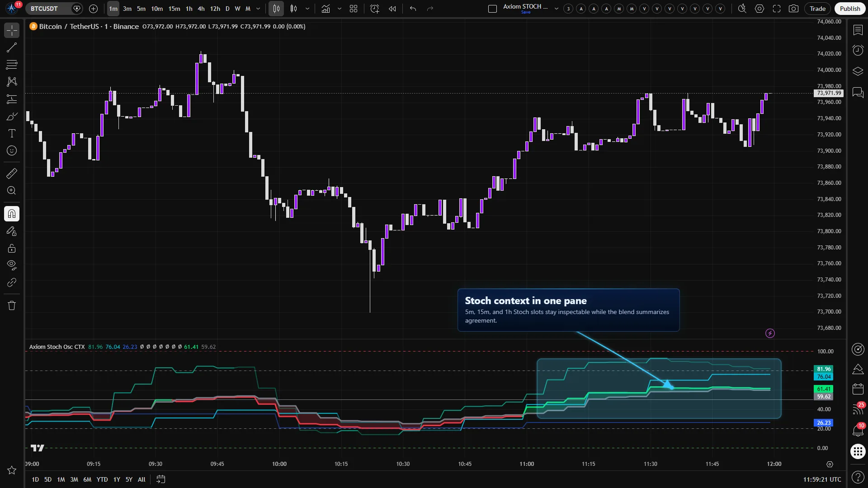Click the Publish button

tap(850, 9)
